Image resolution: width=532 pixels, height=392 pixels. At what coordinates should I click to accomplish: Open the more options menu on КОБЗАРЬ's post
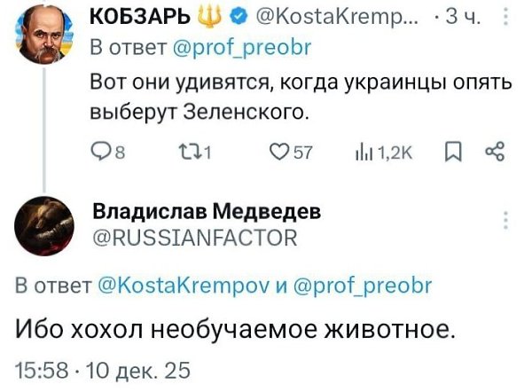click(x=506, y=16)
